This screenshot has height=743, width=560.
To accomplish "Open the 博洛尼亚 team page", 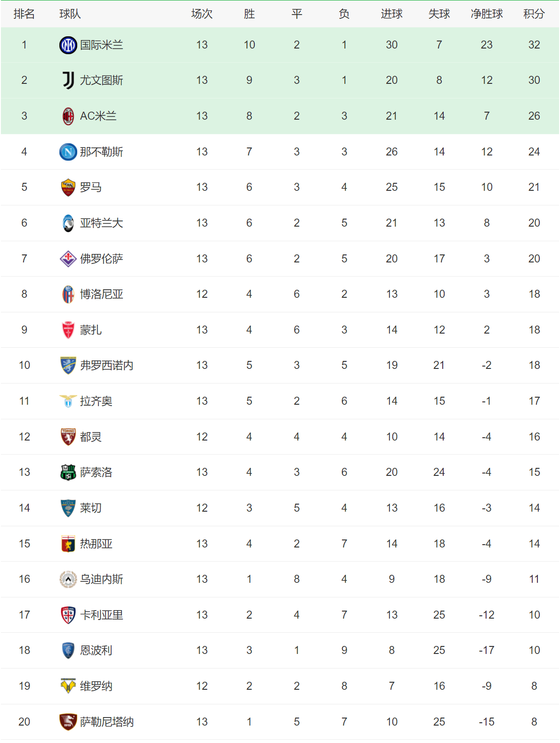I will coord(101,294).
